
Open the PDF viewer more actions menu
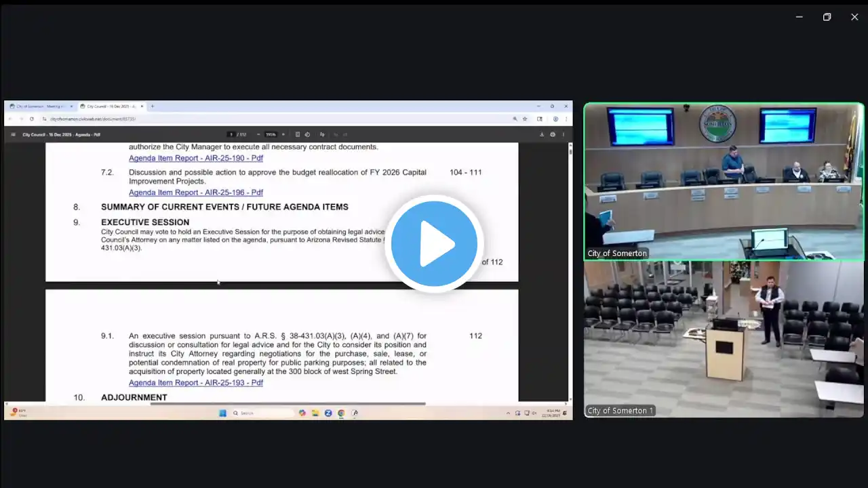coord(564,134)
